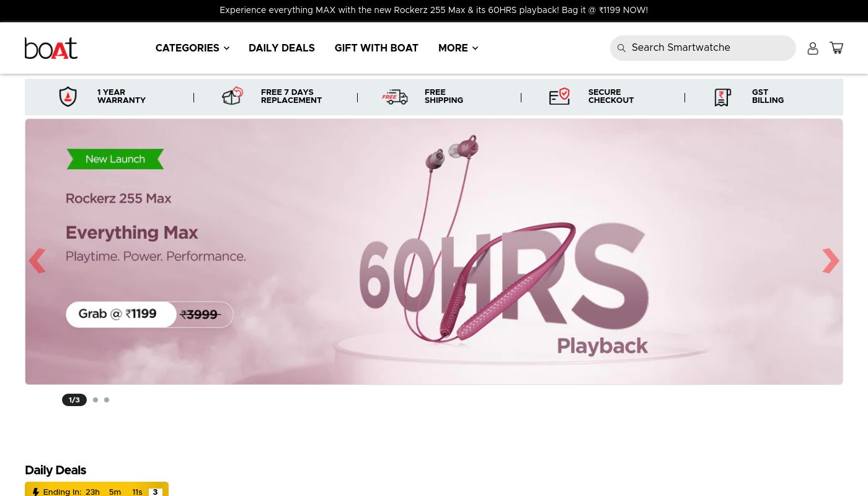Viewport: 868px width, 496px height.
Task: Click the Grab @ ₹1199 button
Action: (x=121, y=314)
